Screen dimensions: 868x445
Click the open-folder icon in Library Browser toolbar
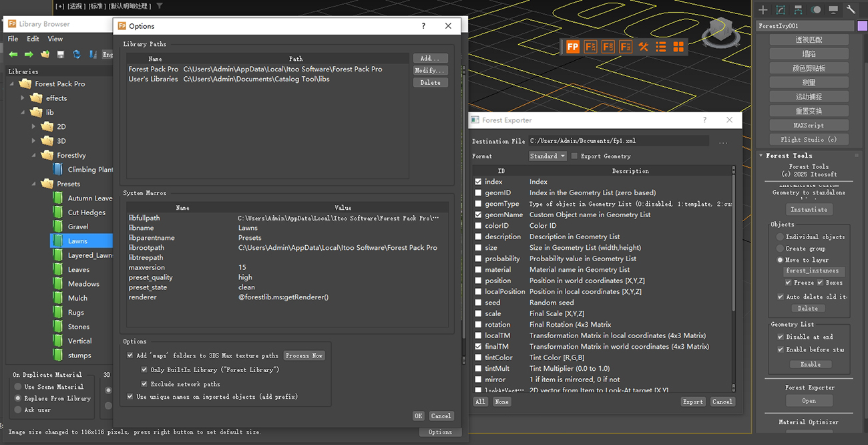[x=45, y=54]
